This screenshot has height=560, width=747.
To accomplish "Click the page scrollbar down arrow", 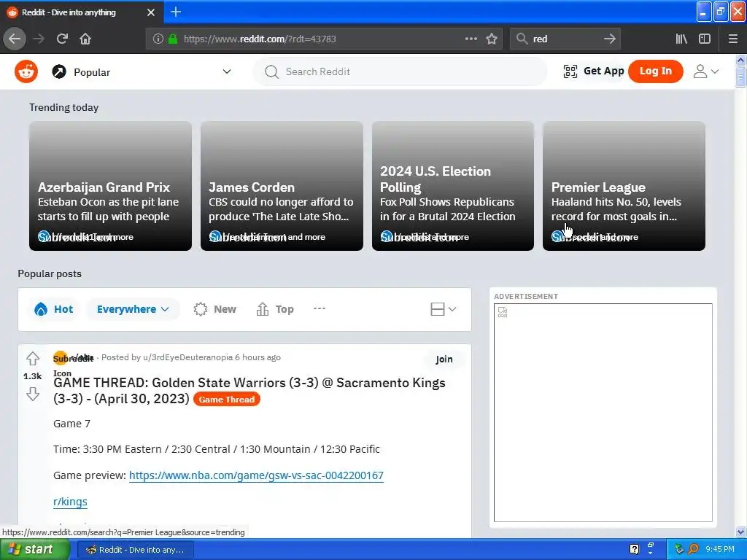I will [740, 532].
